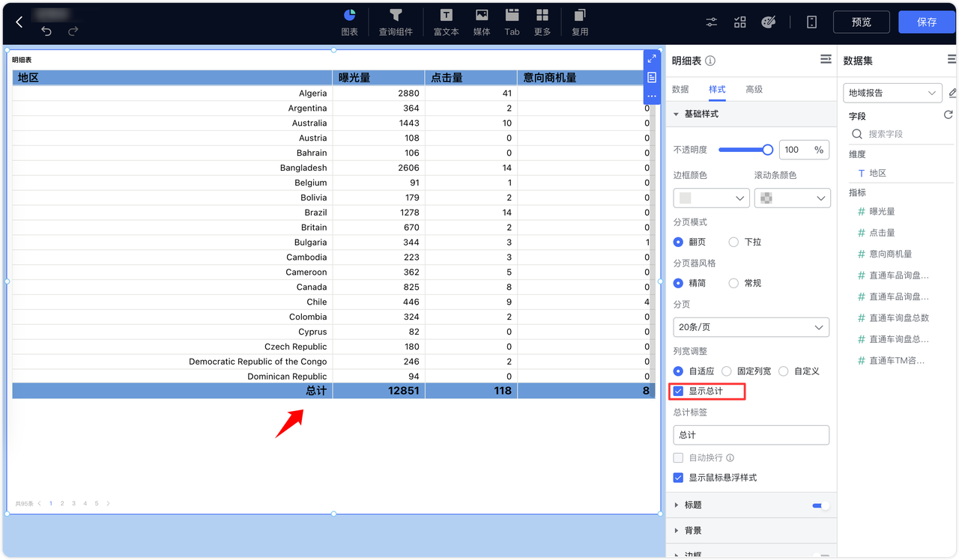
Task: Switch to mobile layout icon
Action: [x=811, y=22]
